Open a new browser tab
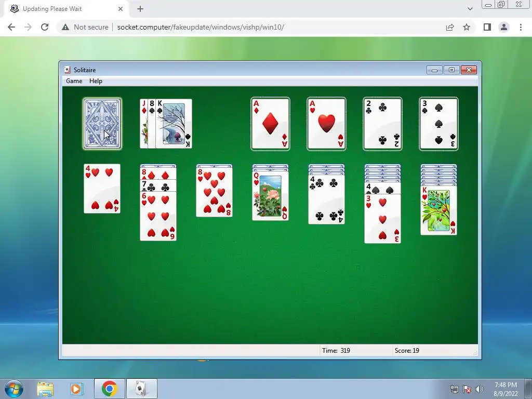This screenshot has width=532, height=399. tap(140, 9)
